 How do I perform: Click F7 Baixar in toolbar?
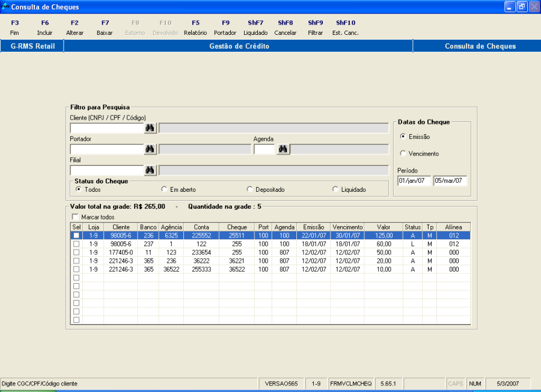point(105,28)
